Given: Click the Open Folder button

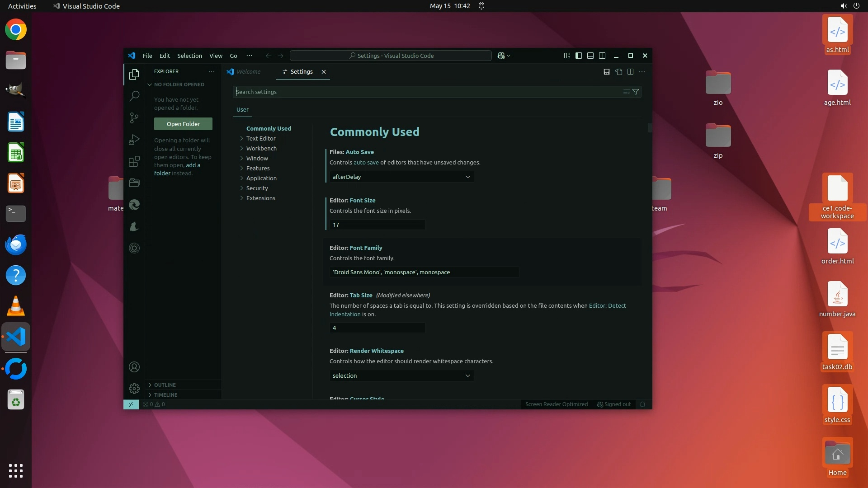Looking at the screenshot, I should pos(183,124).
